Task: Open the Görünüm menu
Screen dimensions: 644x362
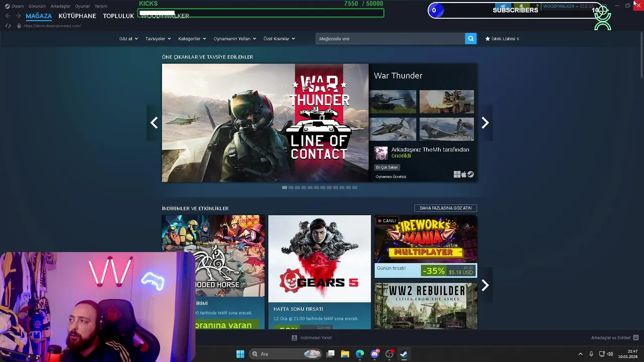Action: click(37, 6)
